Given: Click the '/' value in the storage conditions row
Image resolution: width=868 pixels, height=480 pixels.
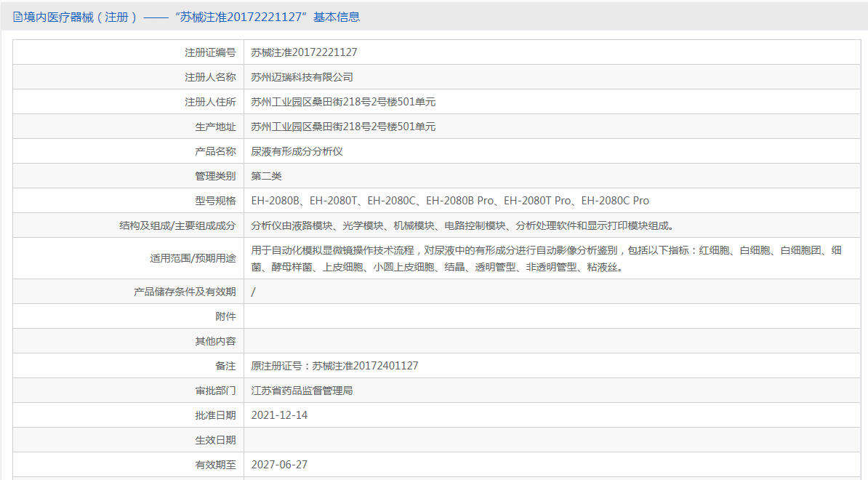Looking at the screenshot, I should pyautogui.click(x=253, y=292).
